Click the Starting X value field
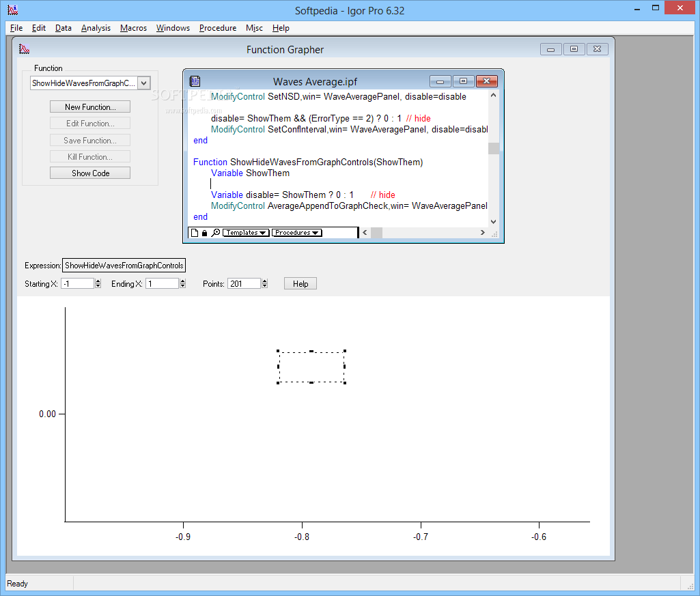 (78, 283)
